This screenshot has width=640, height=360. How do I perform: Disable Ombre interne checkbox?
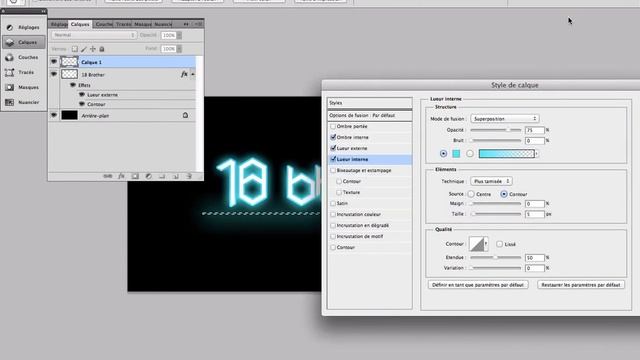point(333,138)
